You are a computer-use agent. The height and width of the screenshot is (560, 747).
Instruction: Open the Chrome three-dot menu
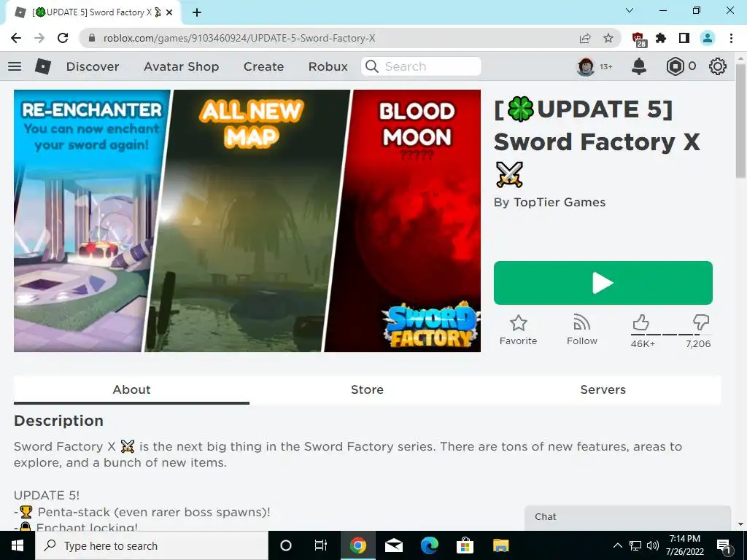point(731,38)
